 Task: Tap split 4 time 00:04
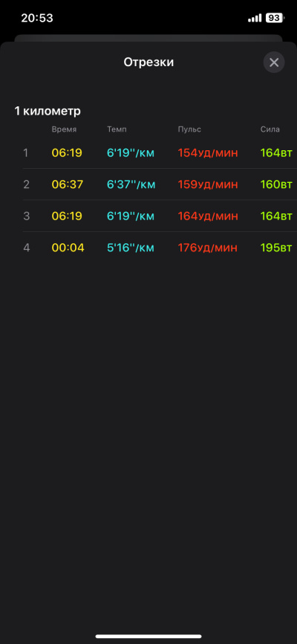pyautogui.click(x=68, y=248)
